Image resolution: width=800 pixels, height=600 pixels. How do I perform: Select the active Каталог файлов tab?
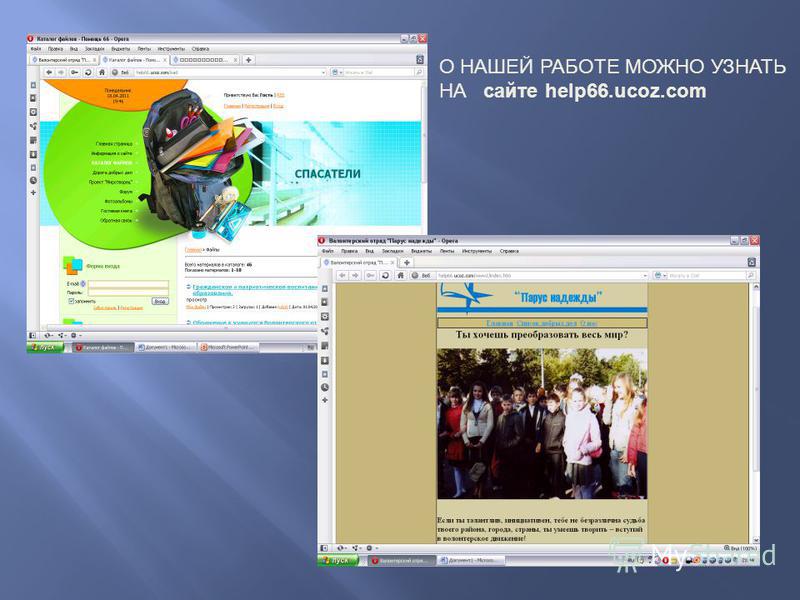point(134,60)
